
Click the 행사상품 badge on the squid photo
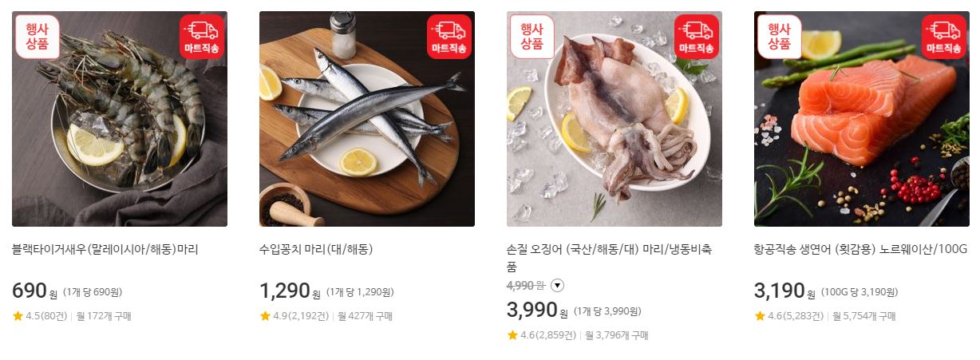pos(532,37)
